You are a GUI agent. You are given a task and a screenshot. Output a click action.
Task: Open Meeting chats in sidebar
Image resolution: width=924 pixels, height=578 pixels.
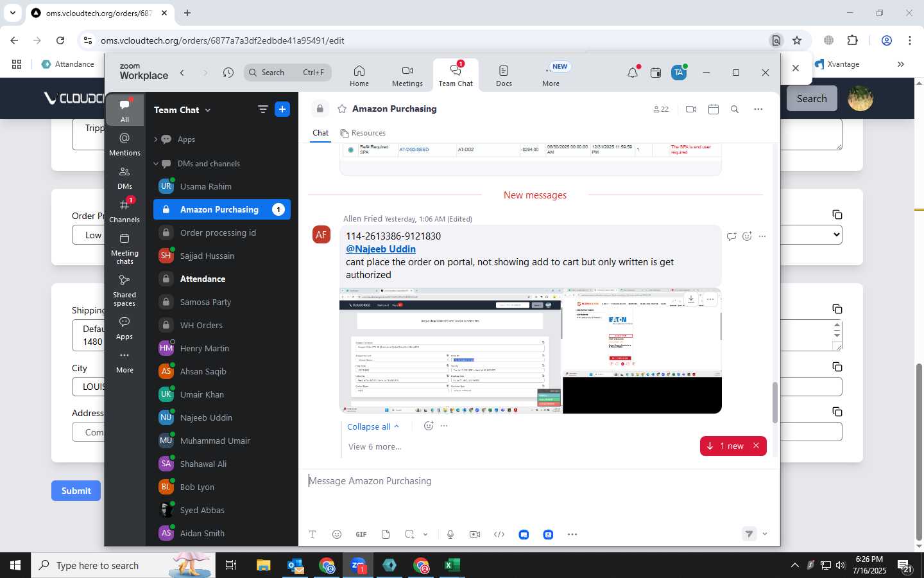click(x=124, y=249)
